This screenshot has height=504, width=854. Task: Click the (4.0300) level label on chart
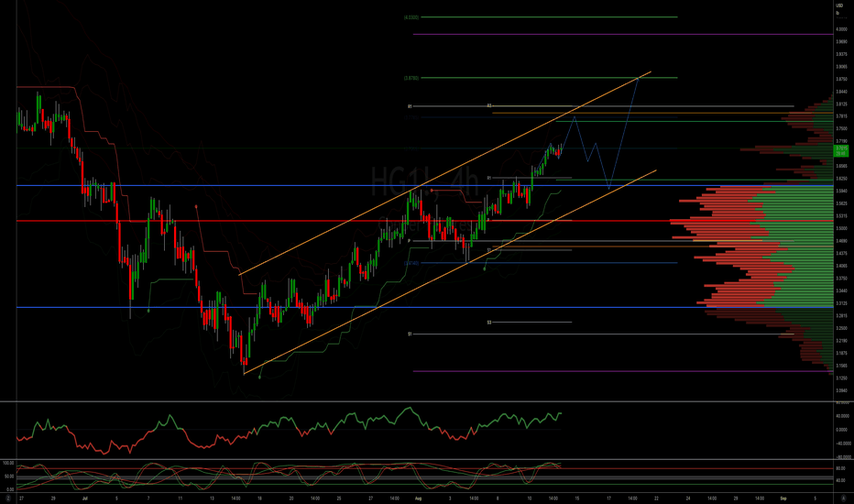point(411,17)
